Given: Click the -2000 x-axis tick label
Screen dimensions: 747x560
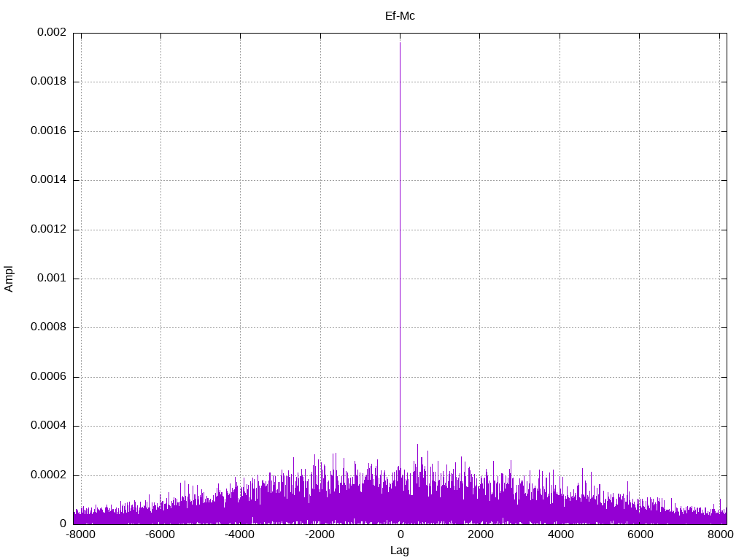Looking at the screenshot, I should coord(320,535).
